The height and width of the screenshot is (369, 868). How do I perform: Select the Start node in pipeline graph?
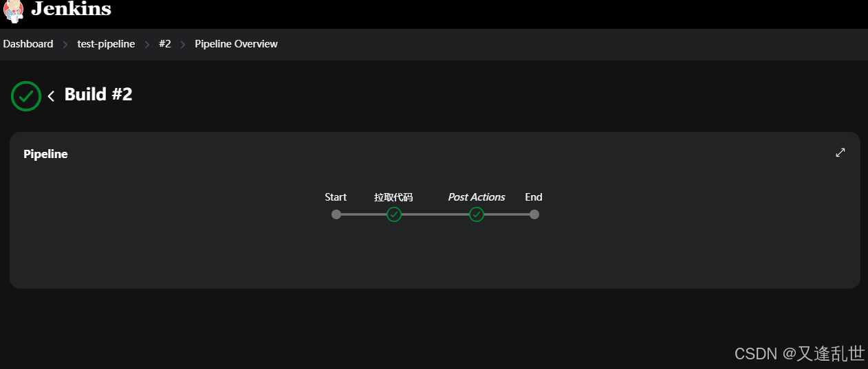click(336, 214)
